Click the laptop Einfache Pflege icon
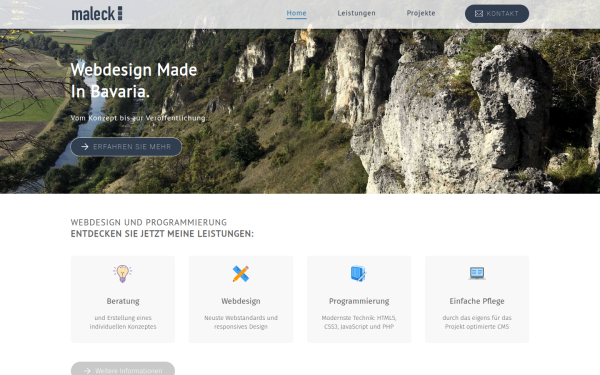600x375 pixels. (x=477, y=274)
